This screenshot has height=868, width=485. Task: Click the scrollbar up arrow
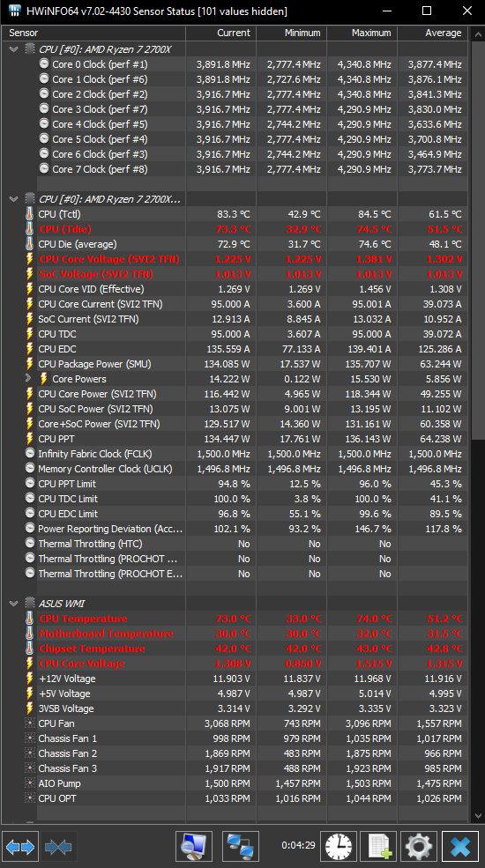(478, 34)
